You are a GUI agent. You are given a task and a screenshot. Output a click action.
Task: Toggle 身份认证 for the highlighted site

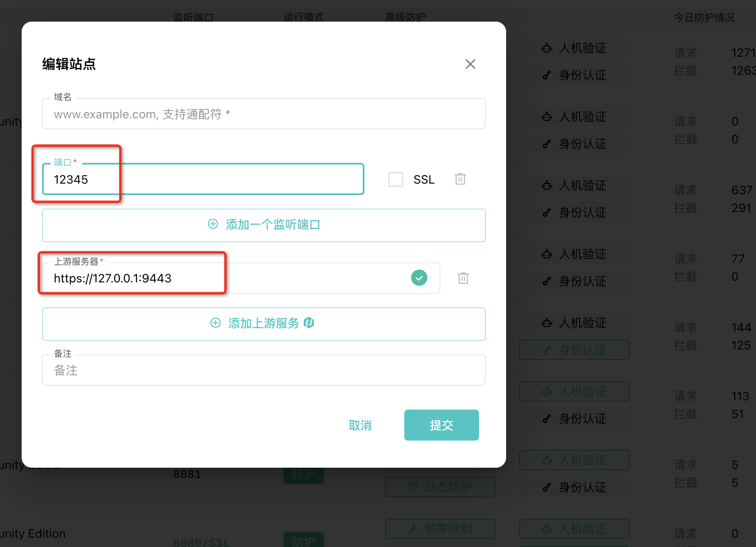click(x=574, y=350)
